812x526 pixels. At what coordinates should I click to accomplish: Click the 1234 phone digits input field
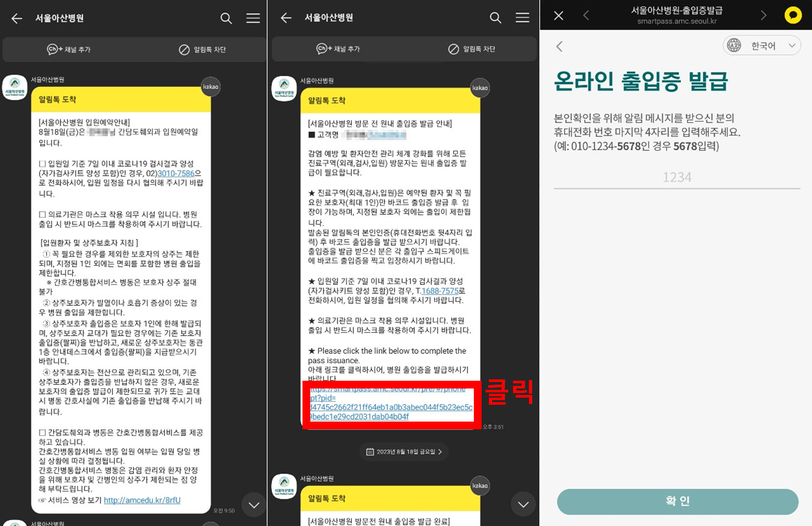[x=677, y=176]
